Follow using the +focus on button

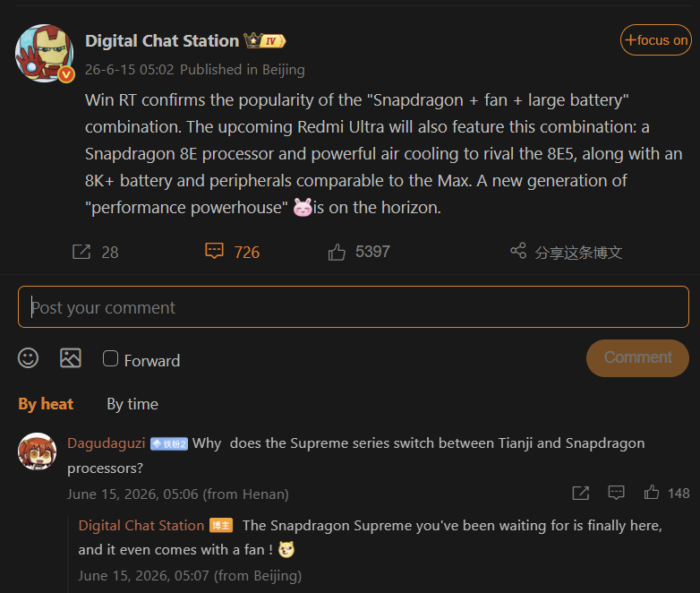click(656, 39)
